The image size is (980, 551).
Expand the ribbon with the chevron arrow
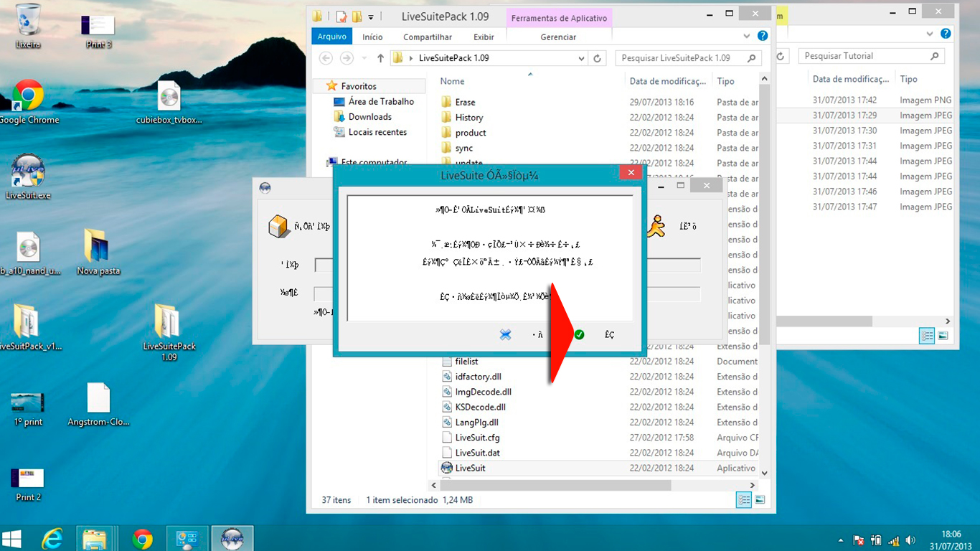coord(748,36)
